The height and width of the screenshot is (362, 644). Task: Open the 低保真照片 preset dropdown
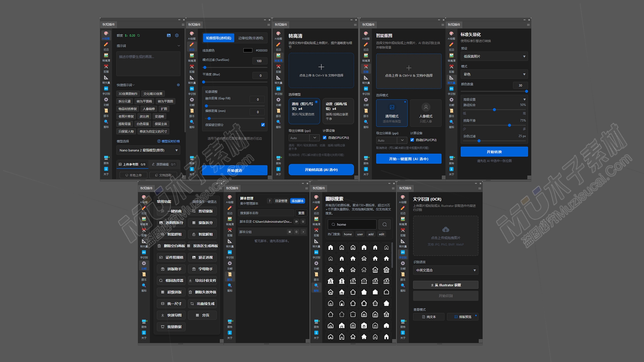click(494, 56)
